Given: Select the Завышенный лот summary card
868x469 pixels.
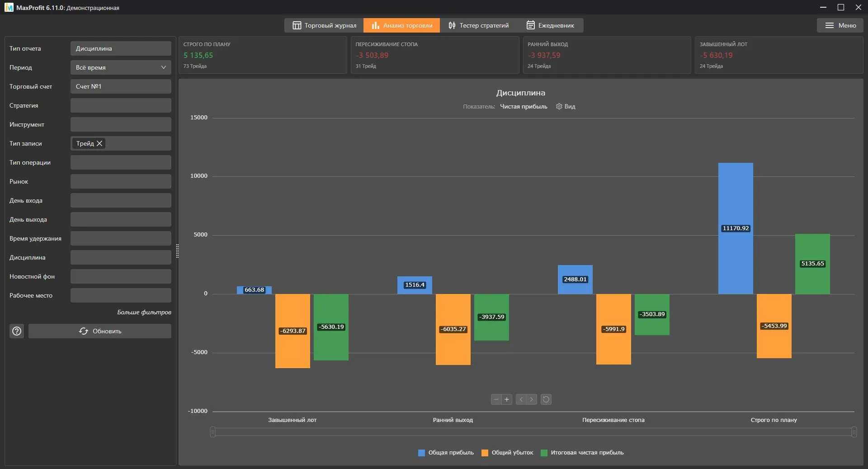Looking at the screenshot, I should point(779,55).
